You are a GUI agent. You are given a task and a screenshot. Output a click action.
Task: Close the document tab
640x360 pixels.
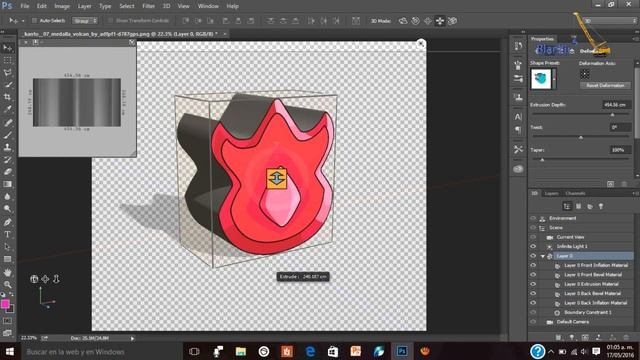coord(224,34)
